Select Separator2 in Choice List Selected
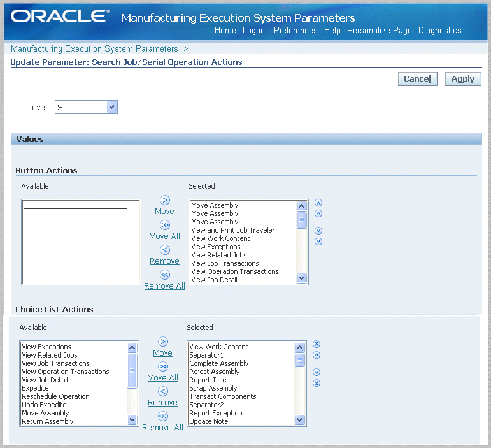 pos(206,405)
